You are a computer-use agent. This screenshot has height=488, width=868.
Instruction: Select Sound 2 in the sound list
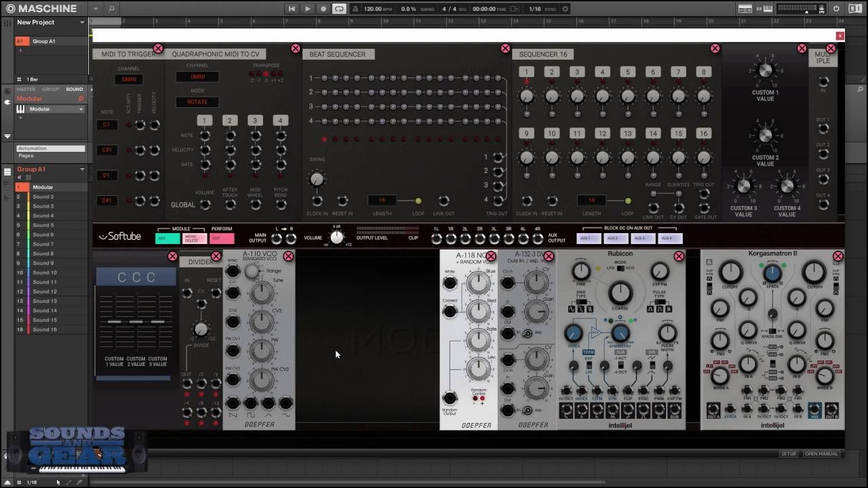pos(52,197)
